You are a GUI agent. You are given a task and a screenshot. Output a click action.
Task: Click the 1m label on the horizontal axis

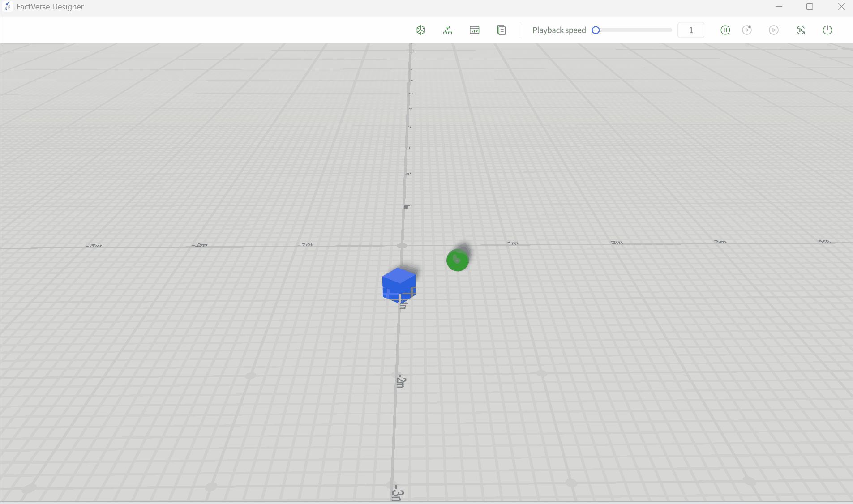513,243
